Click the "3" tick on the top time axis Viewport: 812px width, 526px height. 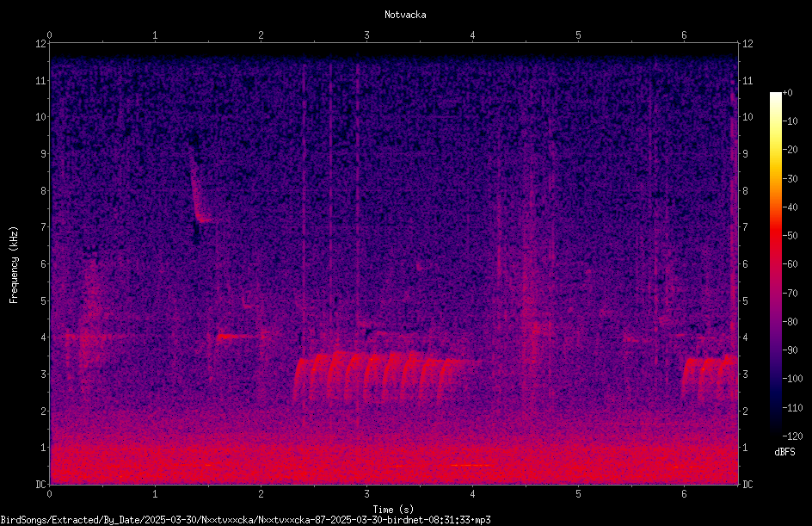pos(366,35)
